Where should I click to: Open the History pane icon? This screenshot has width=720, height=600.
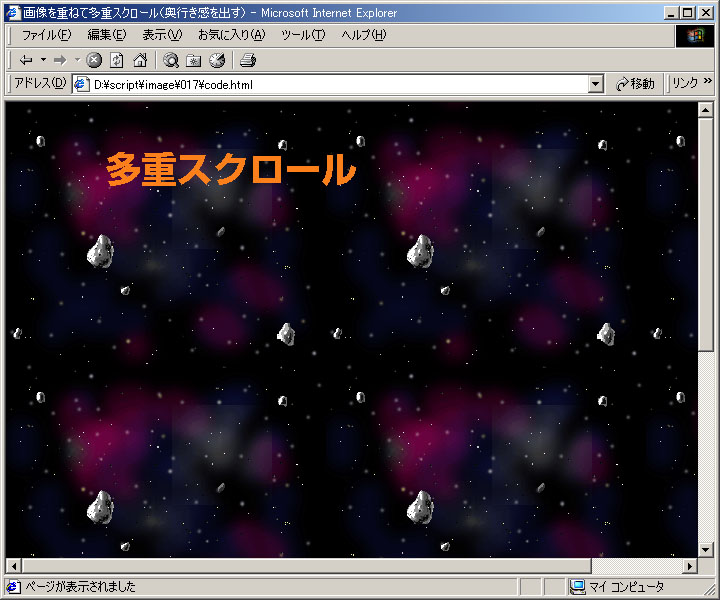[x=217, y=60]
